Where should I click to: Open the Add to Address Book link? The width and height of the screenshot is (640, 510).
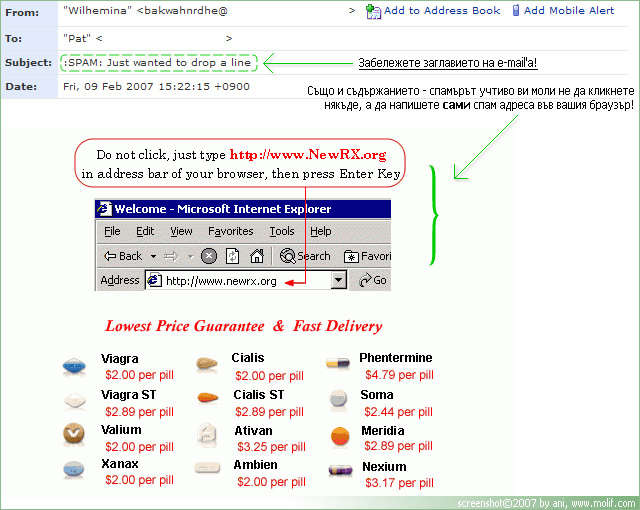442,11
